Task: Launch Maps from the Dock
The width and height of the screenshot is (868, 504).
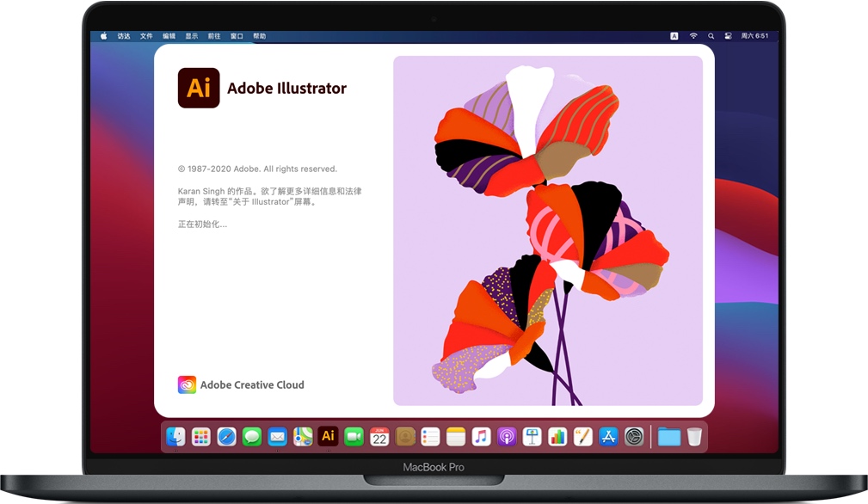Action: click(x=303, y=436)
